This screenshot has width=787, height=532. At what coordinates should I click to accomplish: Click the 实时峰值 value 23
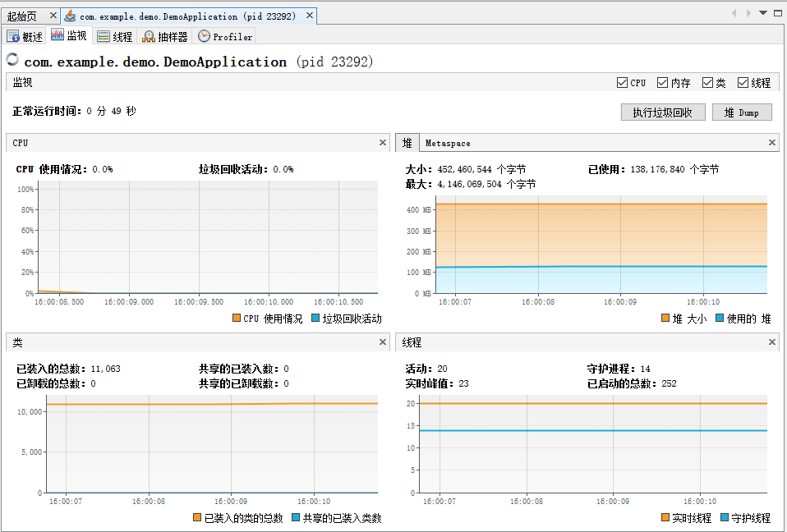pyautogui.click(x=464, y=383)
